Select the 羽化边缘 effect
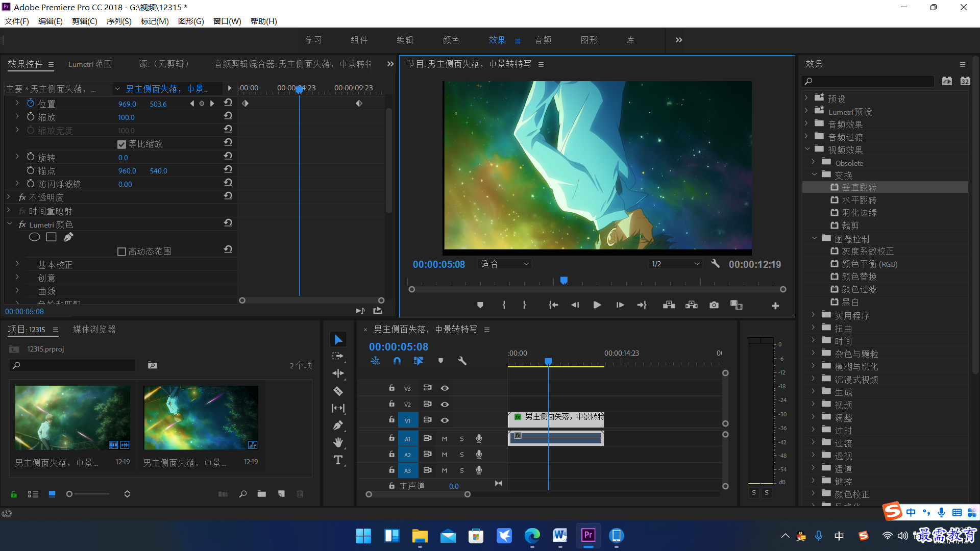This screenshot has height=551, width=980. 859,213
